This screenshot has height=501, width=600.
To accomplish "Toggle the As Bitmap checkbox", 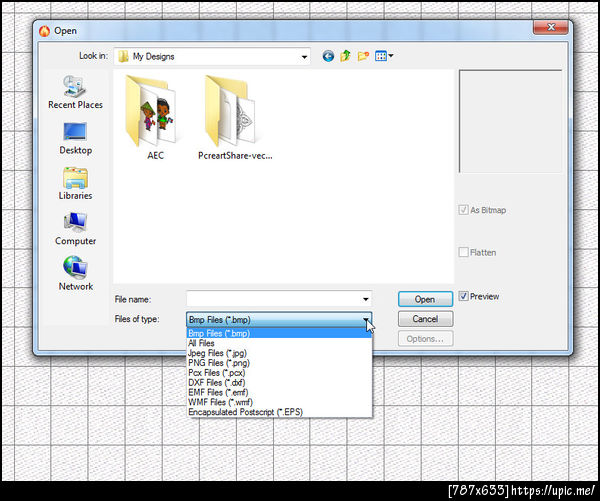I will (463, 210).
